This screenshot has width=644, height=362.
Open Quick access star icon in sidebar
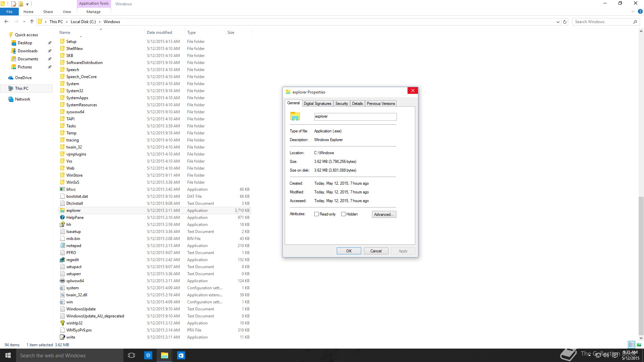[11, 35]
